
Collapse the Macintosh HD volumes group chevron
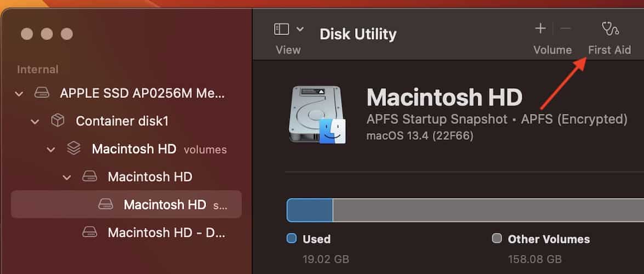point(51,149)
